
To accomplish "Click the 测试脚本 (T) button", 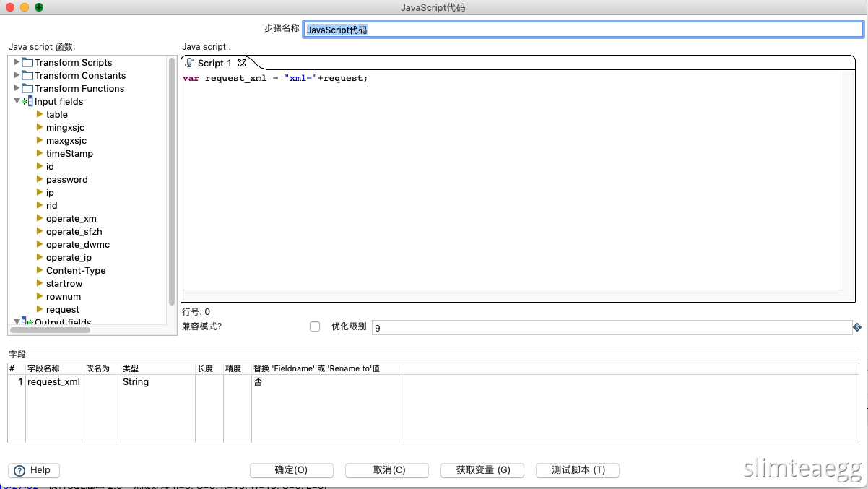I will tap(578, 470).
